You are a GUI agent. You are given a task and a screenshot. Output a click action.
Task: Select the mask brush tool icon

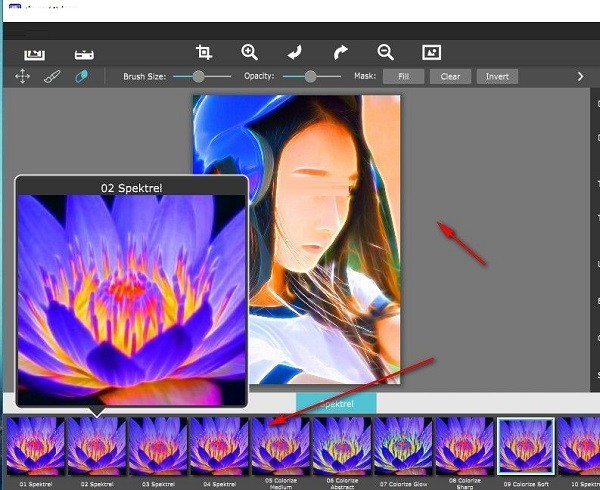[52, 76]
